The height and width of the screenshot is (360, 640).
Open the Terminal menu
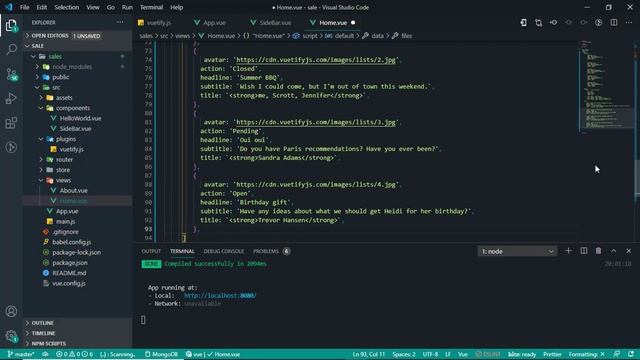(x=151, y=7)
